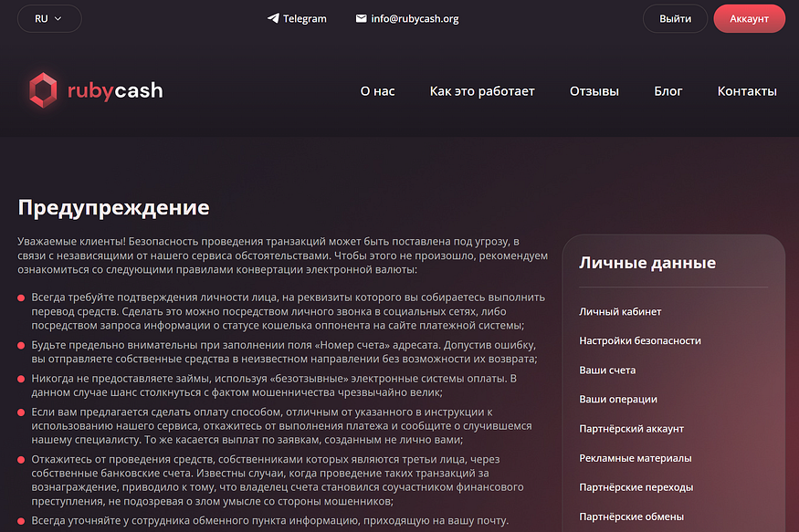Open the RU language dropdown
This screenshot has width=799, height=532.
49,19
